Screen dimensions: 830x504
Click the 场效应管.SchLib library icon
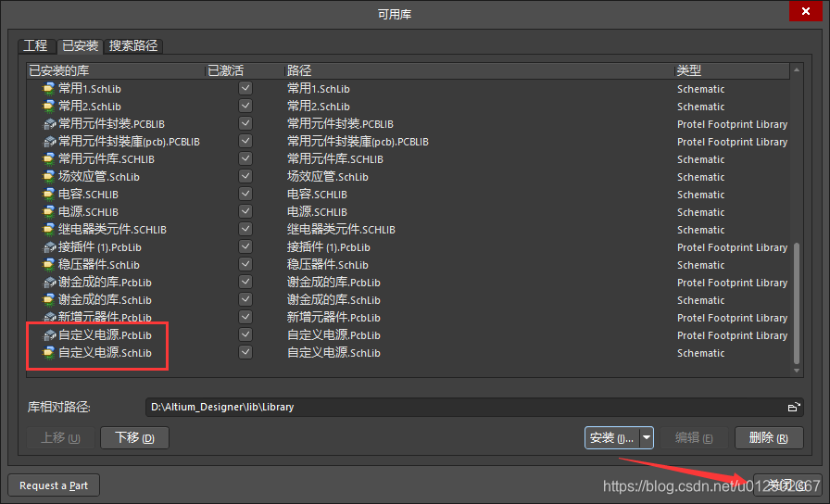(49, 177)
